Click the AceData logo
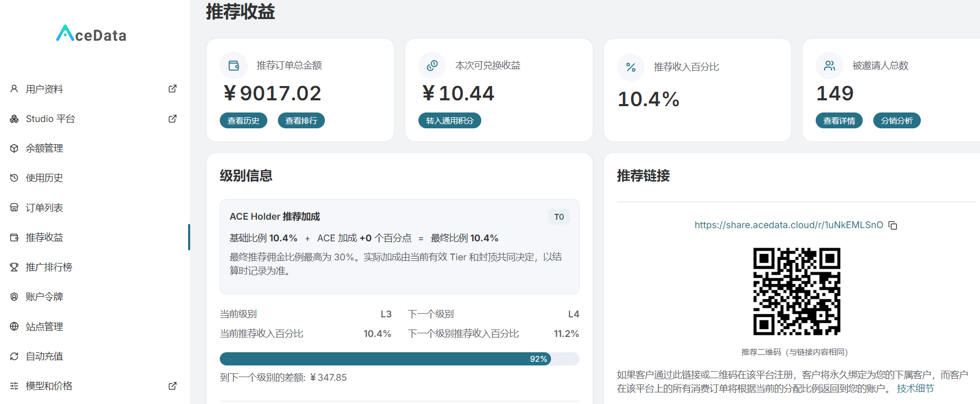Image resolution: width=980 pixels, height=404 pixels. (x=91, y=34)
